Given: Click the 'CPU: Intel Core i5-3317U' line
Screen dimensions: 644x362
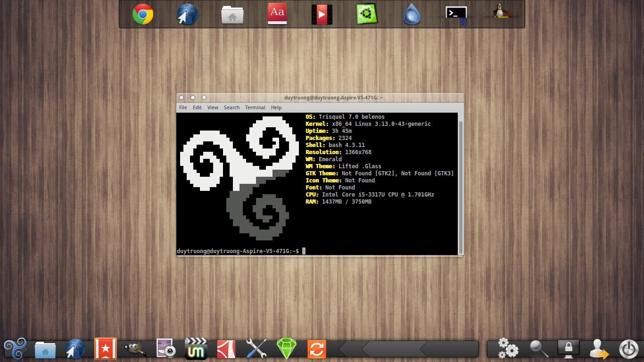Looking at the screenshot, I should point(370,194).
